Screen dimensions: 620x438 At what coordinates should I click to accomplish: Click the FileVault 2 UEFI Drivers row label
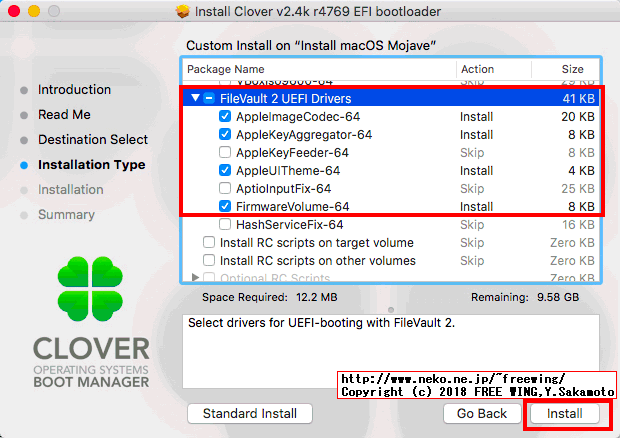point(285,98)
